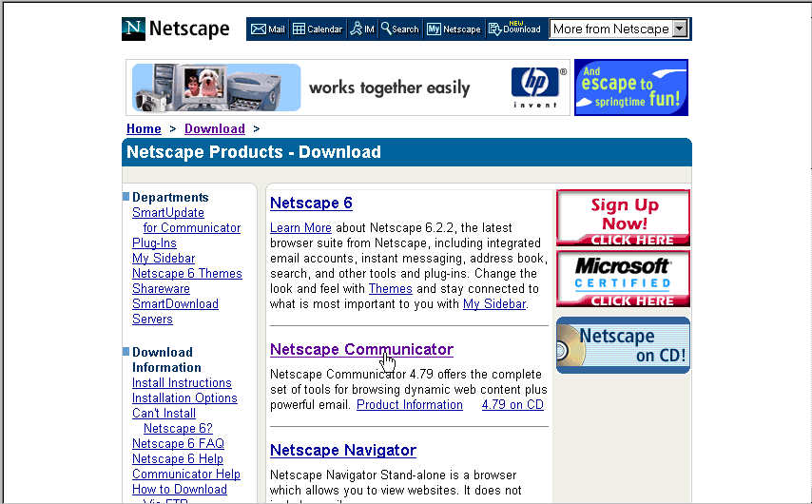Click the Netscape N logo icon
The image size is (812, 504).
pyautogui.click(x=134, y=29)
